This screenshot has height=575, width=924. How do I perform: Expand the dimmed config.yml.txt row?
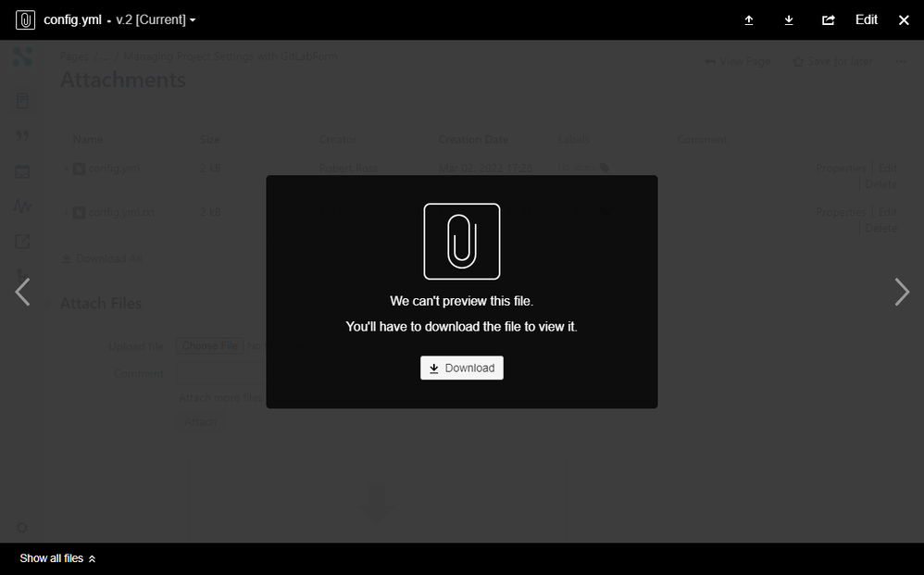(66, 212)
